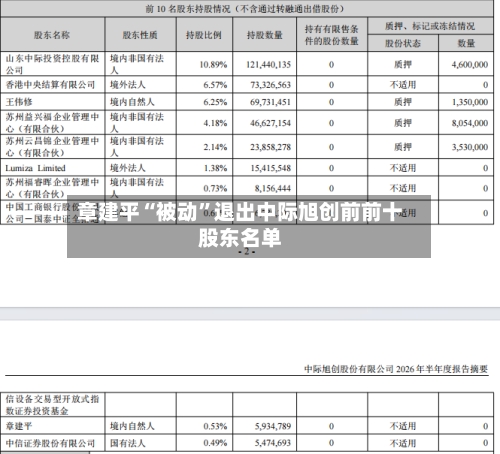Select the '持股数量' column header
Image resolution: width=500 pixels, height=454 pixels.
pos(265,35)
